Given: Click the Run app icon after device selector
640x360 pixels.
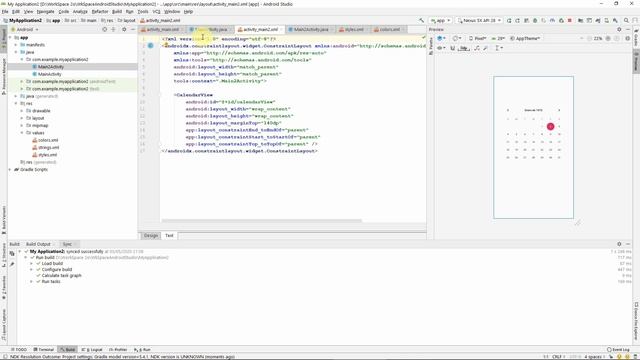Looking at the screenshot, I should pyautogui.click(x=509, y=20).
